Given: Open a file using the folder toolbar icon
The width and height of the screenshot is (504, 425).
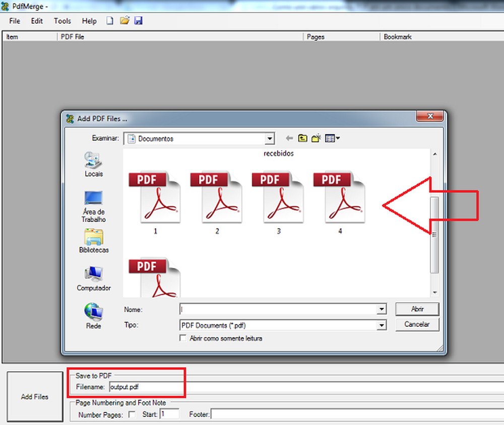Looking at the screenshot, I should (x=124, y=20).
